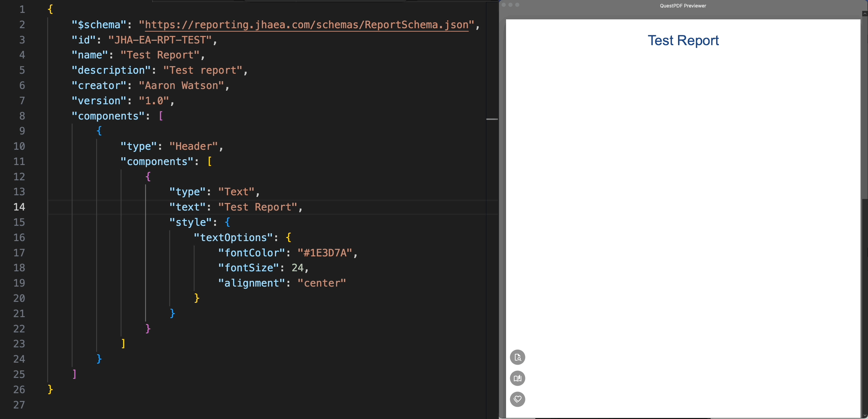Click the Test Report title in preview
Viewport: 868px width, 419px height.
pos(683,40)
